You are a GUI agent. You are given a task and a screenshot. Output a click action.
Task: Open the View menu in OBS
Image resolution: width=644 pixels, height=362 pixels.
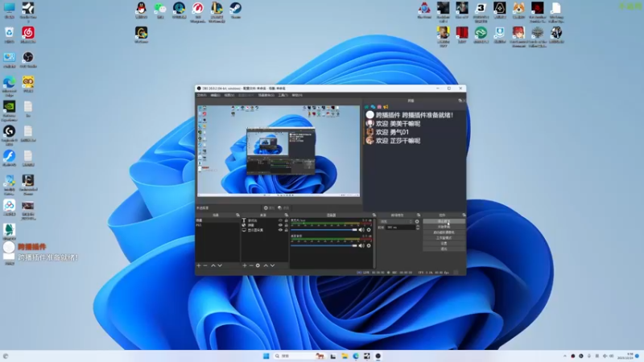click(229, 95)
